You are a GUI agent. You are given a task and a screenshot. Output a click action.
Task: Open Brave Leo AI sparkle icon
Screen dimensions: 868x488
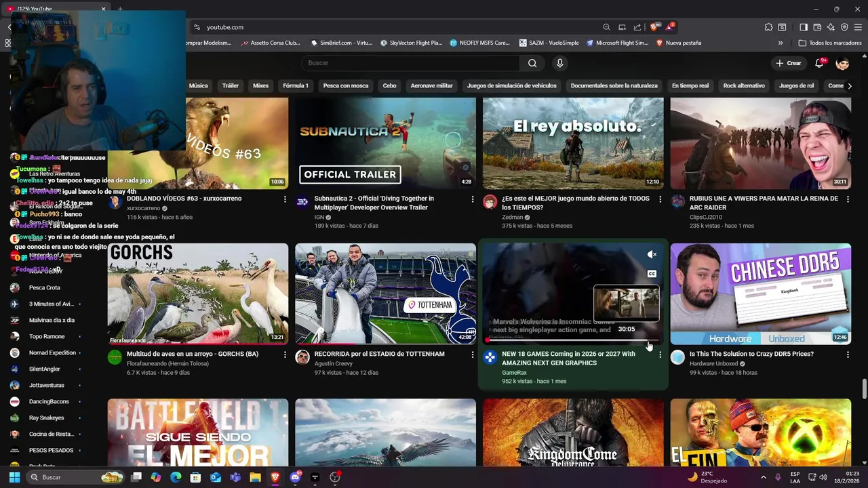(x=831, y=27)
